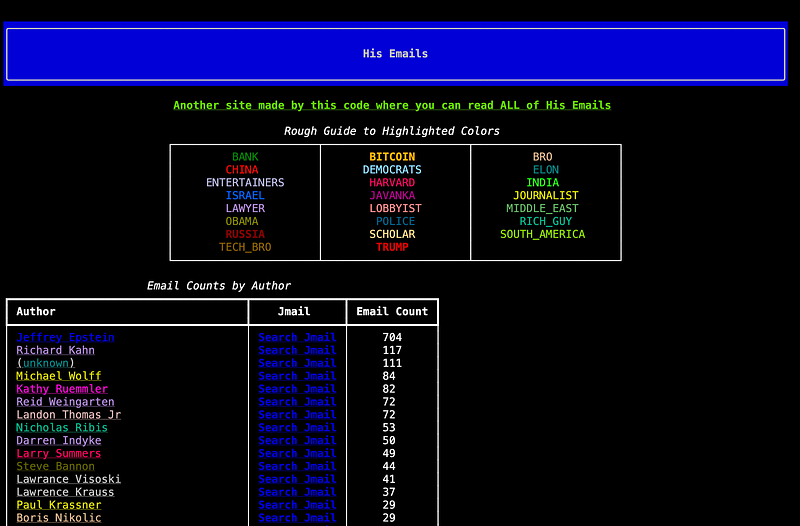The image size is (800, 526).
Task: Select the LAWYER color label
Action: (245, 208)
